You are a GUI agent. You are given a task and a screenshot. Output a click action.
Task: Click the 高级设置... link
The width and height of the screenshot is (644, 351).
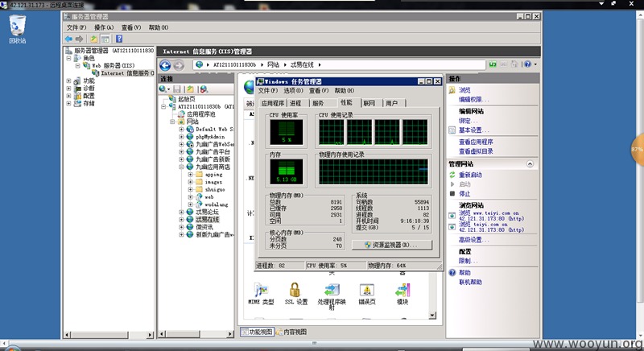[x=473, y=240]
